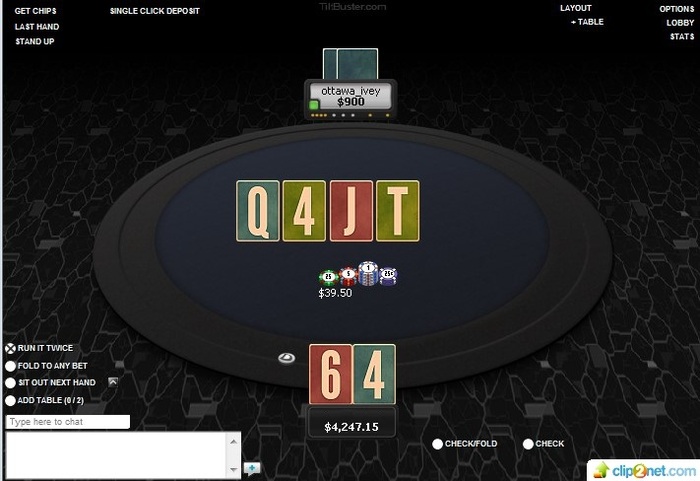Screen dimensions: 700x481
Task: Click the Get Chips link
Action: pos(35,11)
